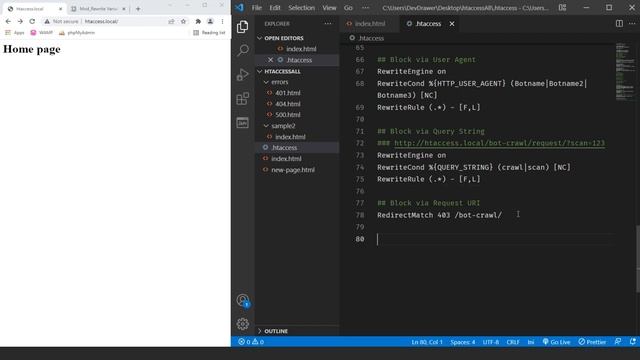
Task: Close .htaccess in Open Editors list
Action: coord(270,60)
